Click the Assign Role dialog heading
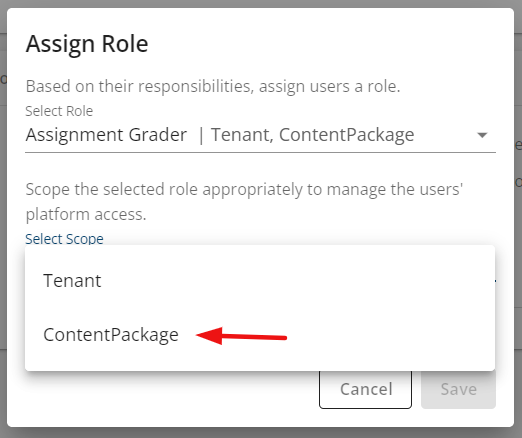This screenshot has width=522, height=438. click(87, 44)
